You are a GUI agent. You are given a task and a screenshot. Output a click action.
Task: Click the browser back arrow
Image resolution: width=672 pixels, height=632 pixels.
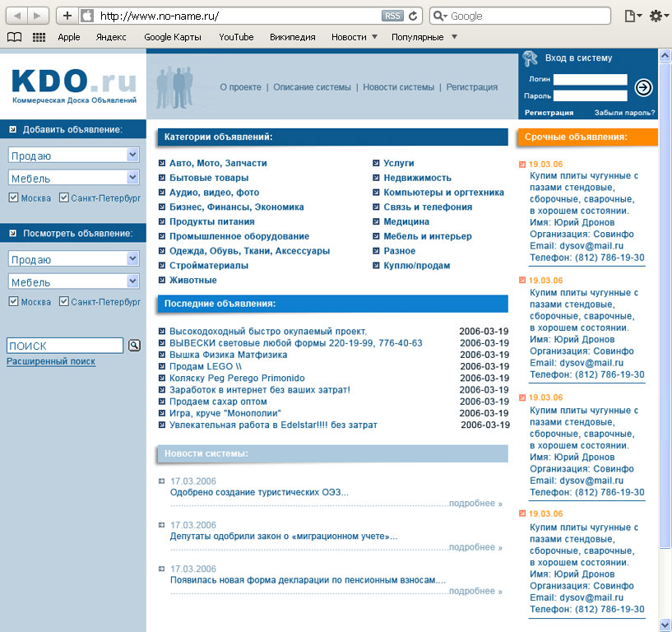point(16,16)
